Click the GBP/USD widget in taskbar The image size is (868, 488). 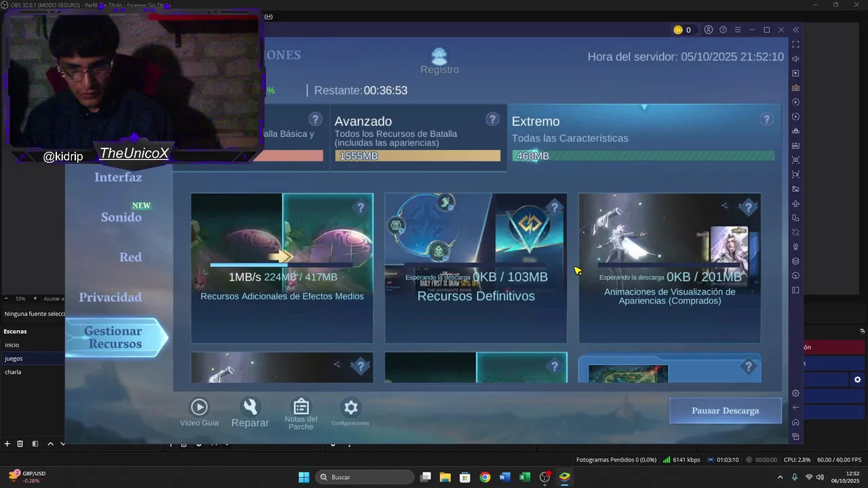click(27, 477)
